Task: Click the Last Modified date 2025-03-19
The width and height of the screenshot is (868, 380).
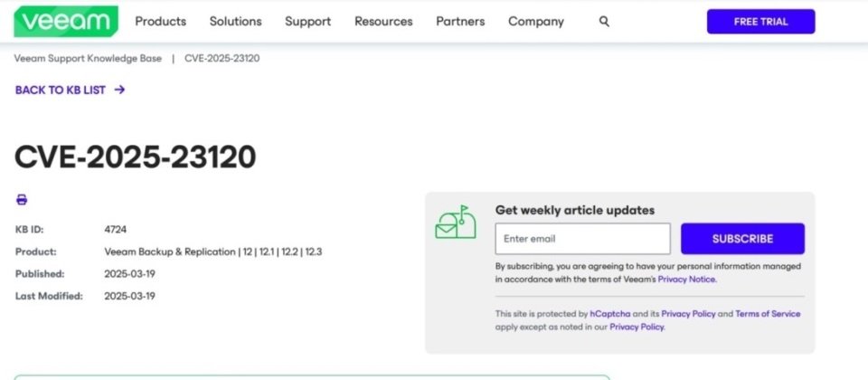Action: (x=129, y=296)
